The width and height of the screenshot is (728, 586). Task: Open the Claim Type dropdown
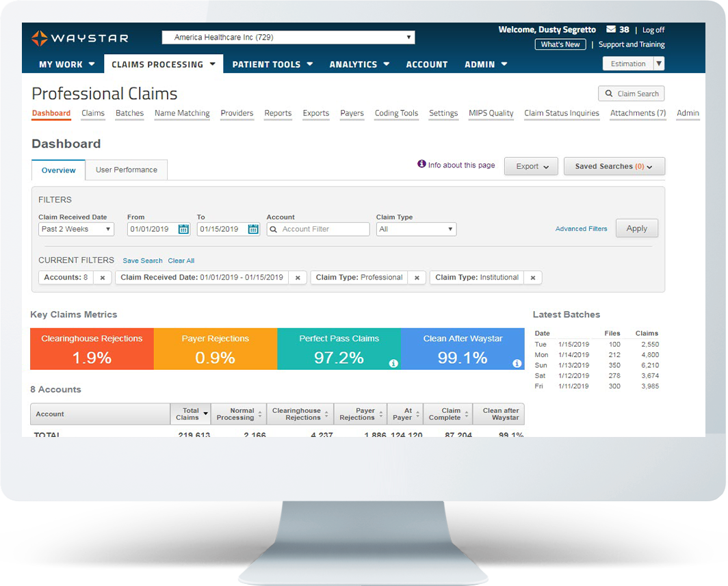[417, 229]
